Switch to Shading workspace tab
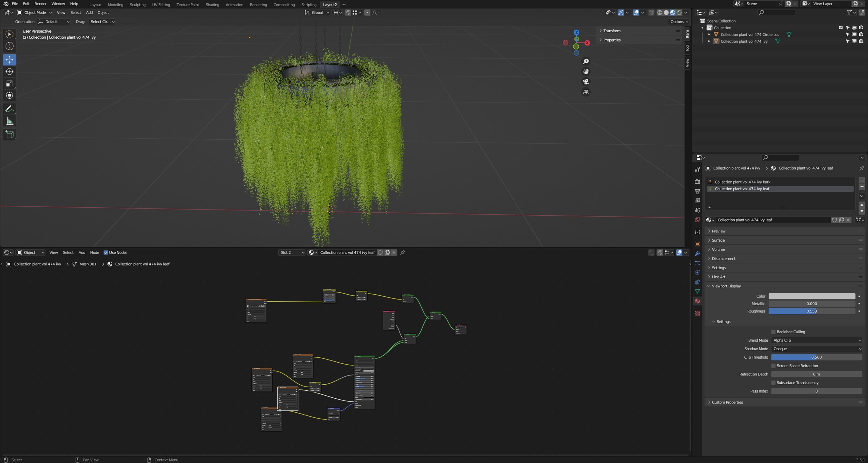This screenshot has width=868, height=463. tap(212, 5)
